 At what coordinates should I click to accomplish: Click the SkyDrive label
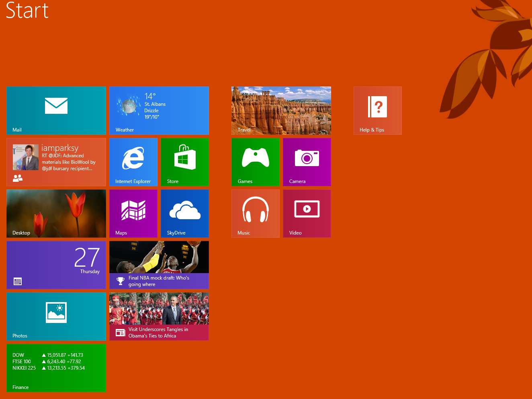click(176, 233)
